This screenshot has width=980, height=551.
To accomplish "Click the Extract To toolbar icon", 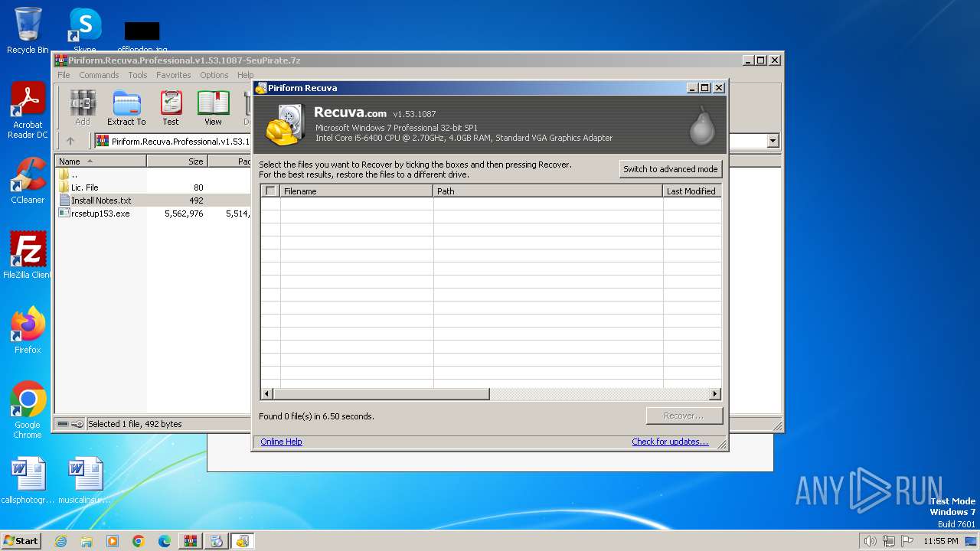I will [x=126, y=108].
